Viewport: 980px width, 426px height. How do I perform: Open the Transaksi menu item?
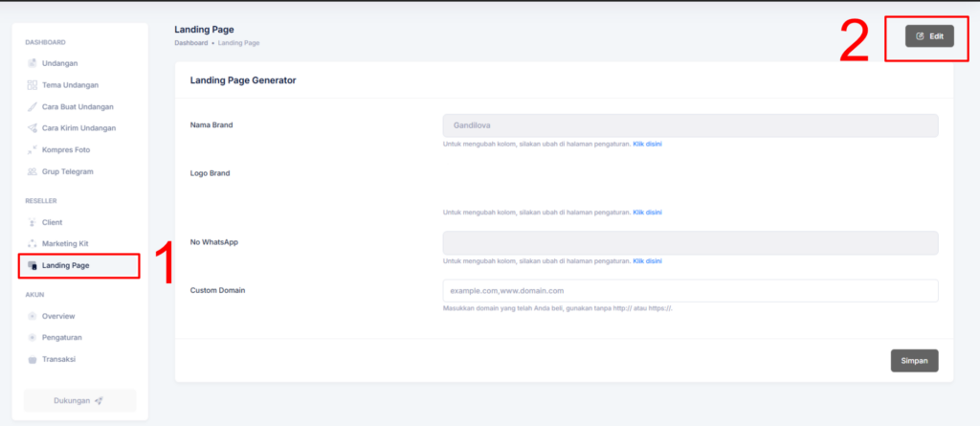click(x=58, y=359)
